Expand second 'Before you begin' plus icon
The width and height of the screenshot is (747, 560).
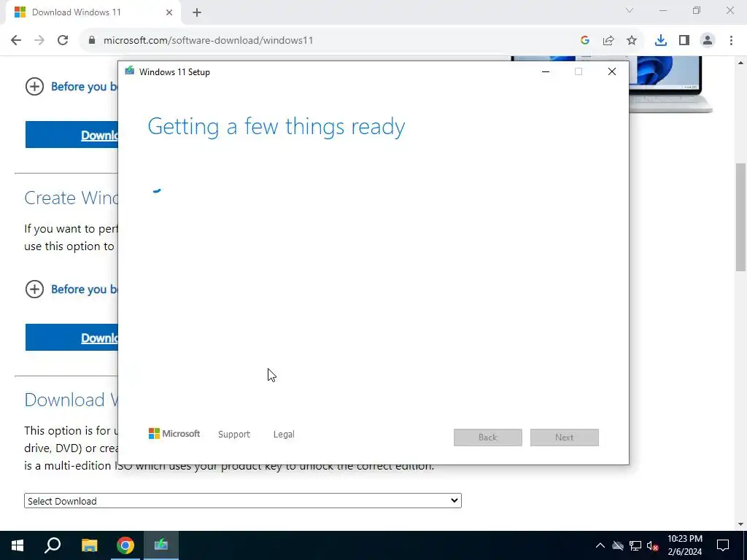(x=34, y=289)
